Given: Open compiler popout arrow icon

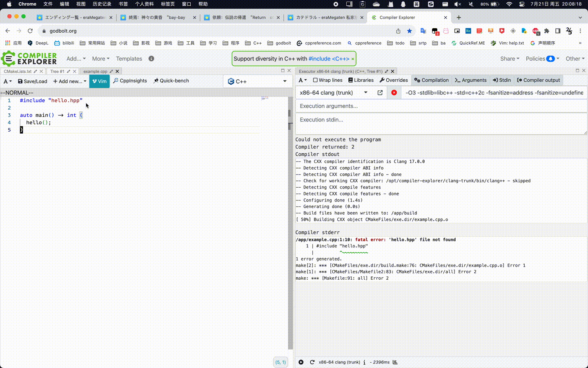Looking at the screenshot, I should [x=380, y=93].
